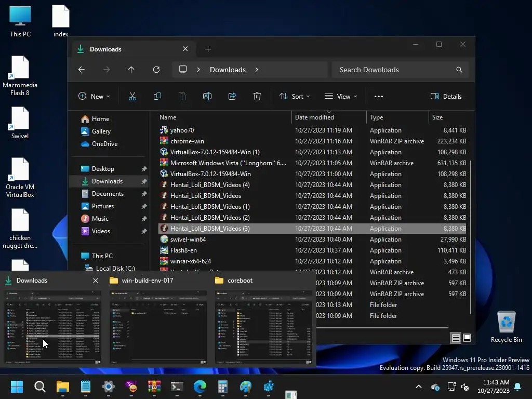
Task: Open taskbar Search
Action: tap(39, 387)
